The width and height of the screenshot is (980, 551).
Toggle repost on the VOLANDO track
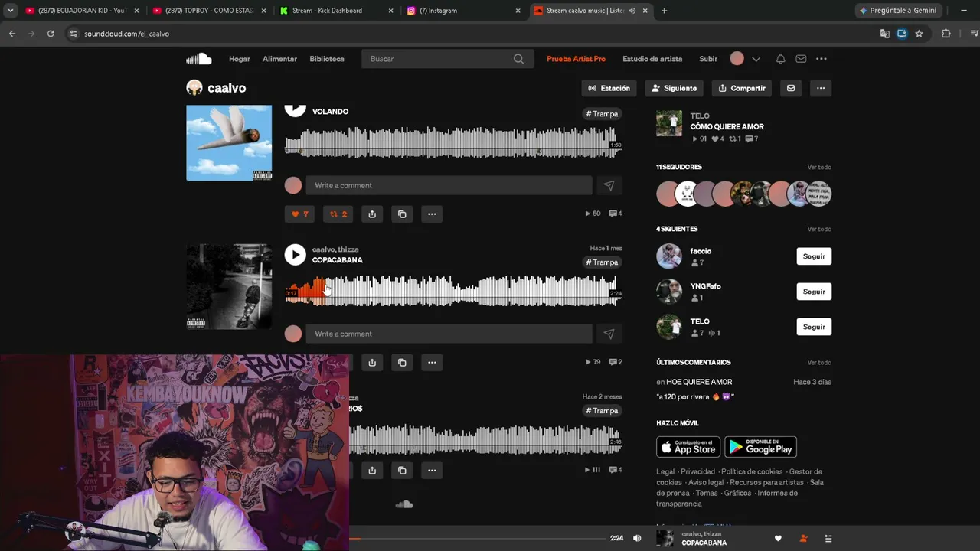[x=338, y=214]
